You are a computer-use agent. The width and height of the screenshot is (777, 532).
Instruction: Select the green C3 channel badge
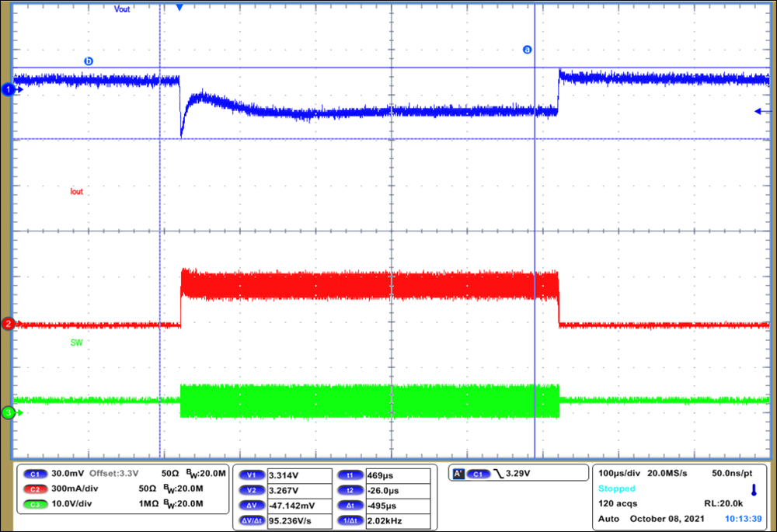click(x=34, y=505)
